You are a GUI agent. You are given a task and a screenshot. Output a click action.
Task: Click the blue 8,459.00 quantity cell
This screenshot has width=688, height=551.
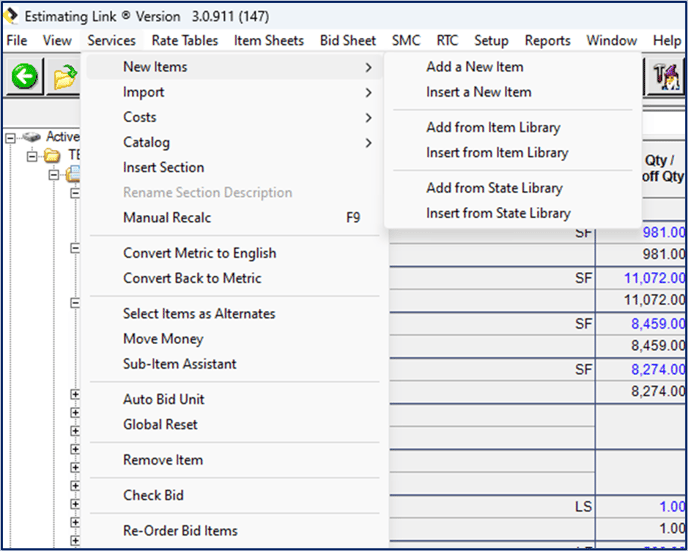[x=641, y=324]
